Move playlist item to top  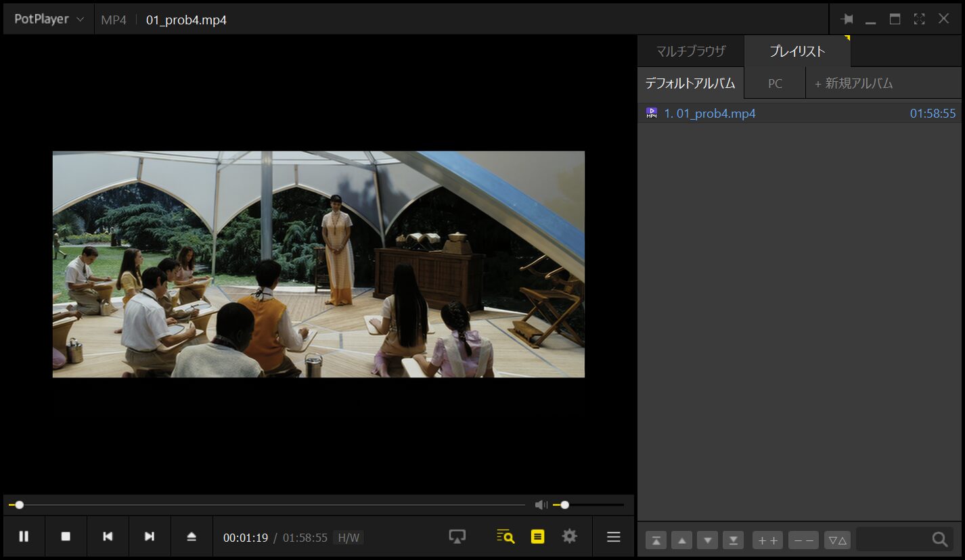[656, 540]
